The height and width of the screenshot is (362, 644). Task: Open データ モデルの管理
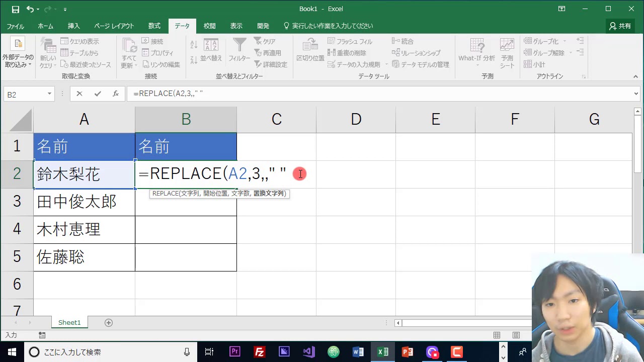(x=421, y=64)
